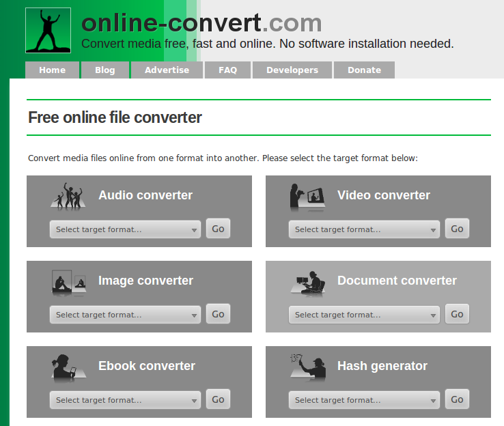504x426 pixels.
Task: Click the Video converter cameraman icon
Action: [x=307, y=197]
